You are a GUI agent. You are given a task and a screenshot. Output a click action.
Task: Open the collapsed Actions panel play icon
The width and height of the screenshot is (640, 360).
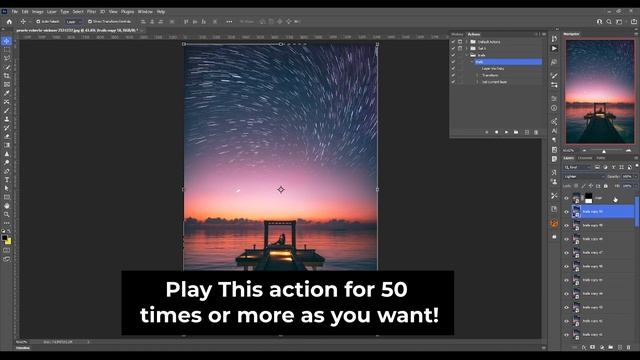click(554, 49)
